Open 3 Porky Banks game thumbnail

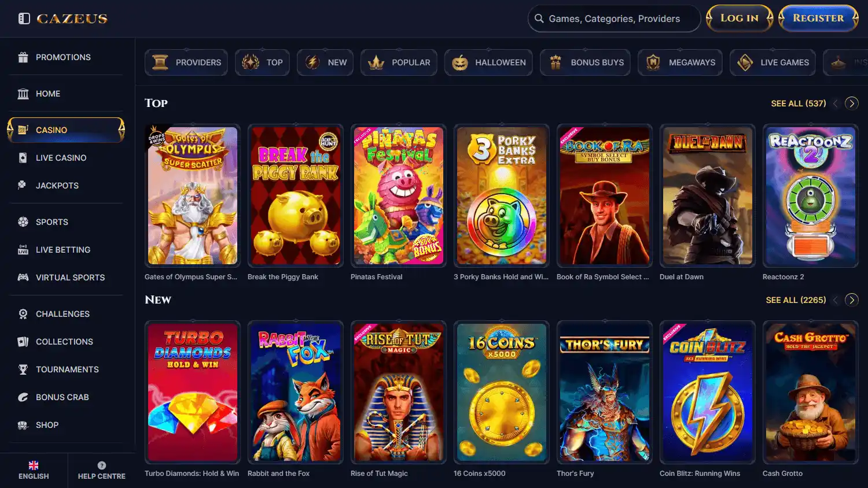[502, 196]
